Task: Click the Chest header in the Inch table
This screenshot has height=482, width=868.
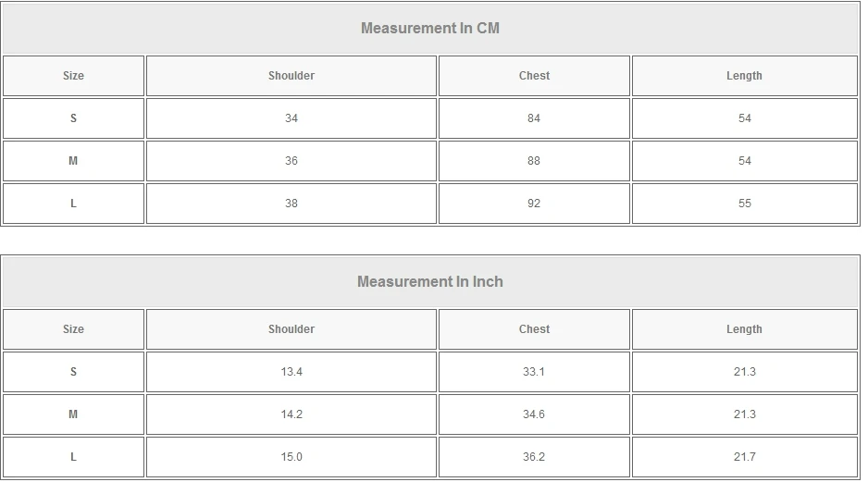Action: click(x=534, y=329)
